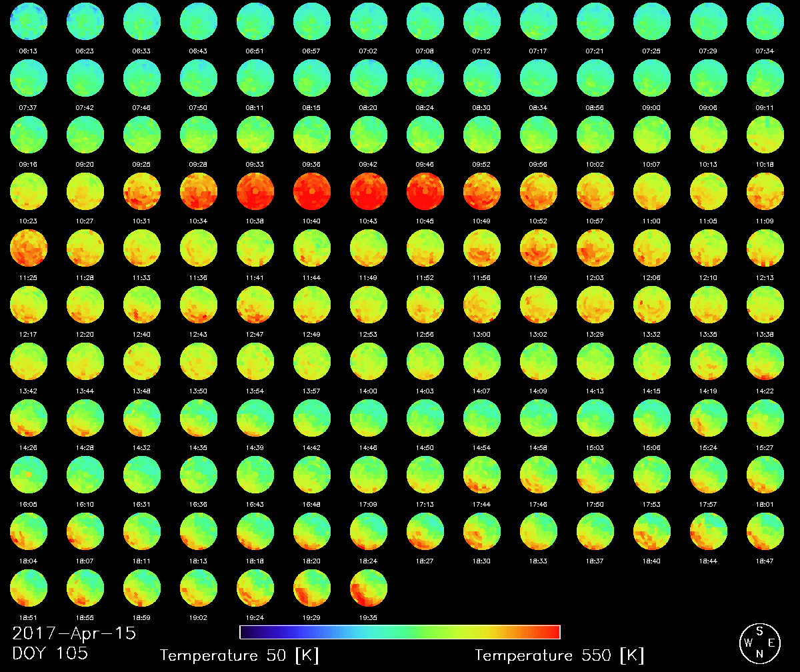Pick the disc labeled 10:52
The image size is (800, 672).
pyautogui.click(x=539, y=191)
